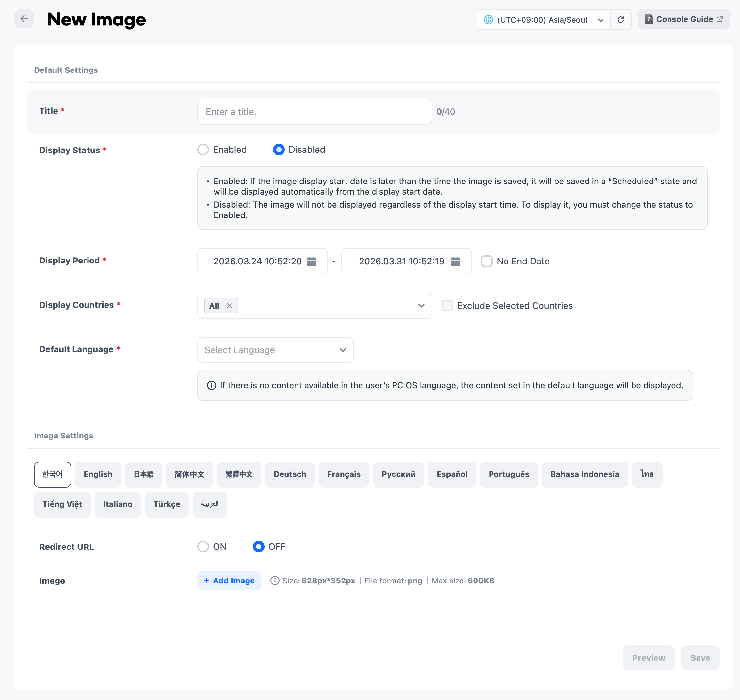
Task: Select Enabled display status
Action: coord(203,150)
